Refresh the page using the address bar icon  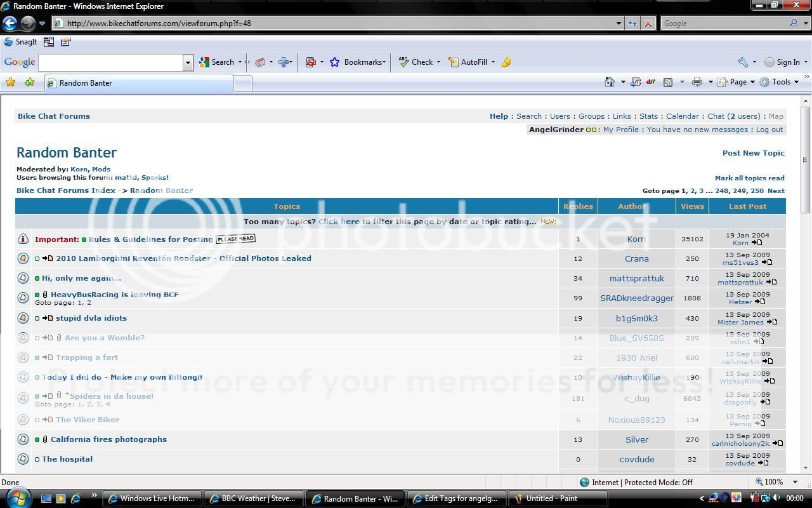coord(632,23)
